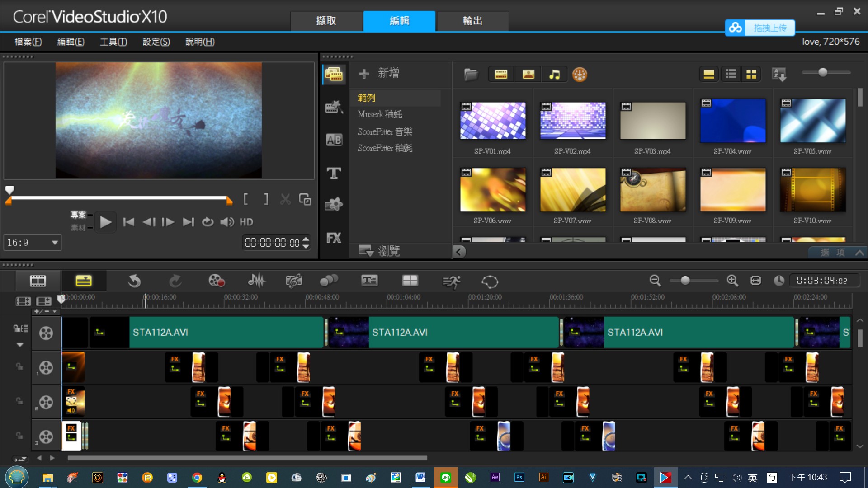This screenshot has width=868, height=488.
Task: Toggle showing video files in library
Action: (x=501, y=74)
